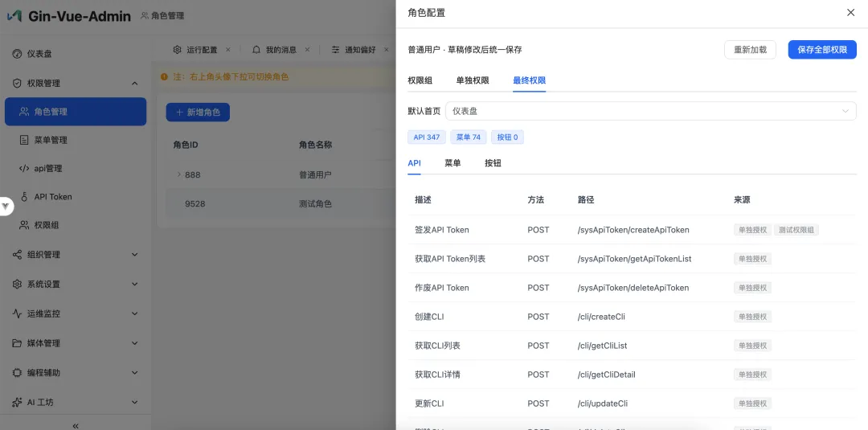Click the users icon beside 角色管理
The width and height of the screenshot is (868, 430).
click(x=24, y=111)
